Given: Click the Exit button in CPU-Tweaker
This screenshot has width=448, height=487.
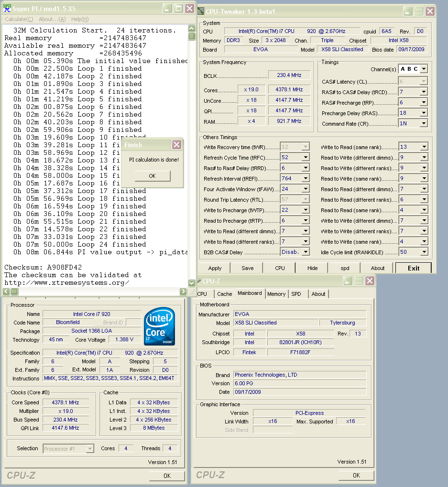Looking at the screenshot, I should point(414,268).
